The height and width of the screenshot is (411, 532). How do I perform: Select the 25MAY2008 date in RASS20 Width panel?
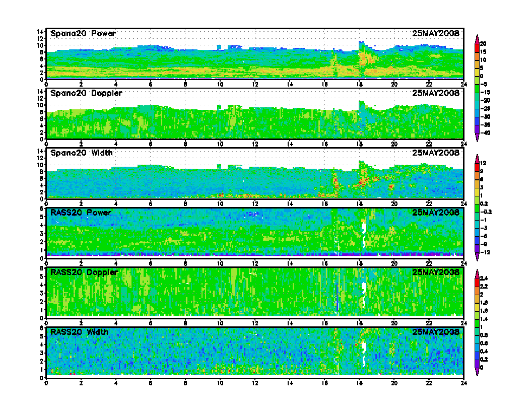[436, 331]
